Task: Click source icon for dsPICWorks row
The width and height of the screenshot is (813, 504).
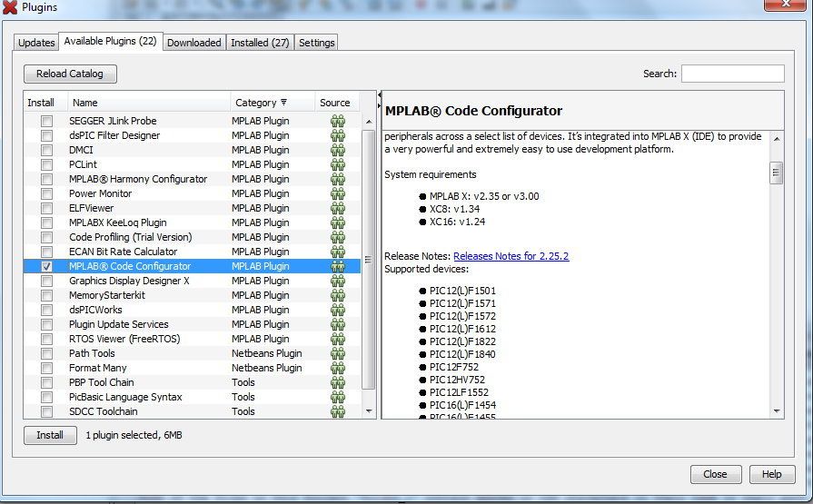Action: 338,310
